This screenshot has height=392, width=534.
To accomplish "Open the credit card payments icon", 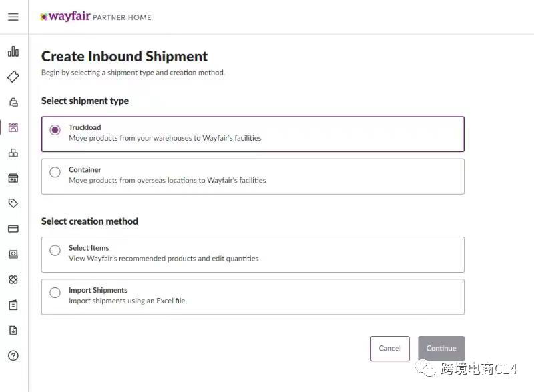I will point(13,229).
